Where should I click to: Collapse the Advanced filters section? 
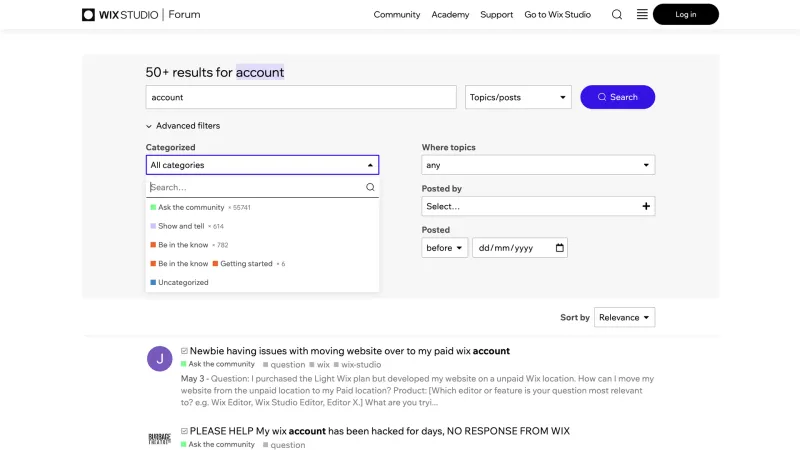tap(183, 126)
